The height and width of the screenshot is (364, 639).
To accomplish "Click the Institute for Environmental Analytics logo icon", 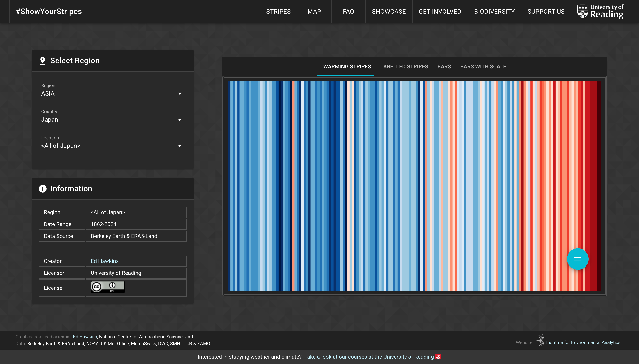I will tap(541, 340).
